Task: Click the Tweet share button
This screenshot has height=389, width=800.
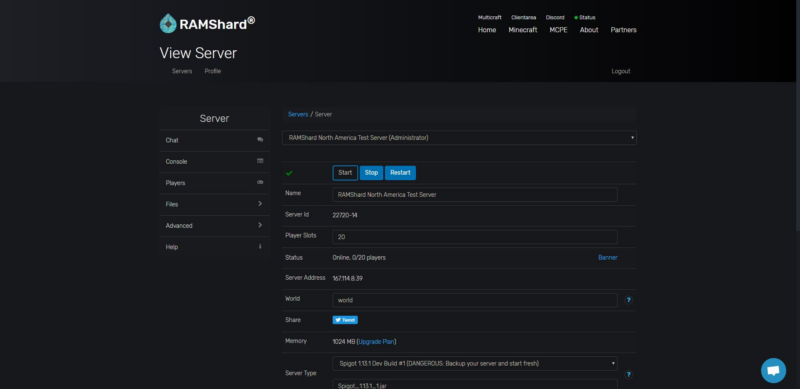Action: pyautogui.click(x=345, y=320)
